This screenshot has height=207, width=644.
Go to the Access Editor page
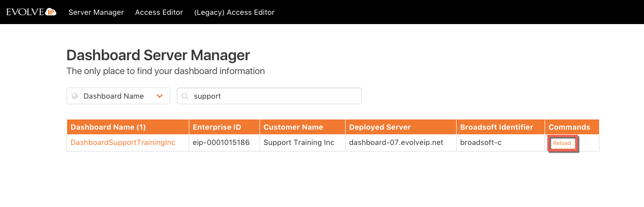tap(159, 13)
